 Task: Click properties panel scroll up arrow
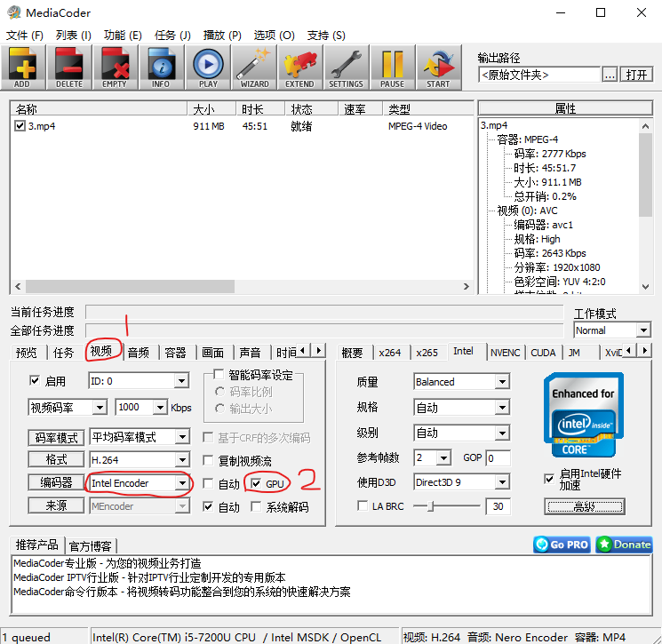(x=645, y=126)
